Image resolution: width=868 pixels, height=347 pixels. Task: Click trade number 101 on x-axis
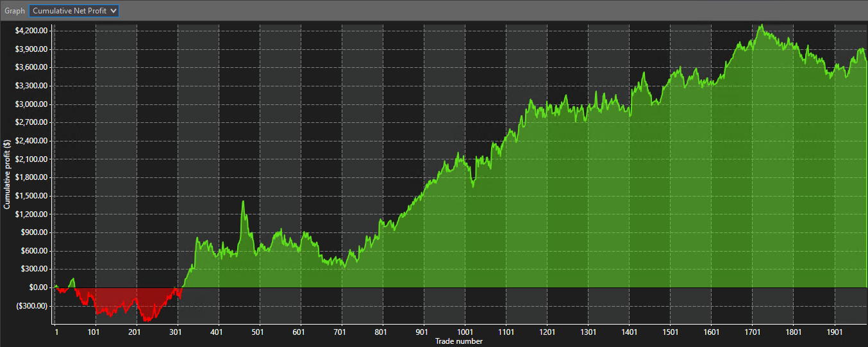click(x=96, y=332)
